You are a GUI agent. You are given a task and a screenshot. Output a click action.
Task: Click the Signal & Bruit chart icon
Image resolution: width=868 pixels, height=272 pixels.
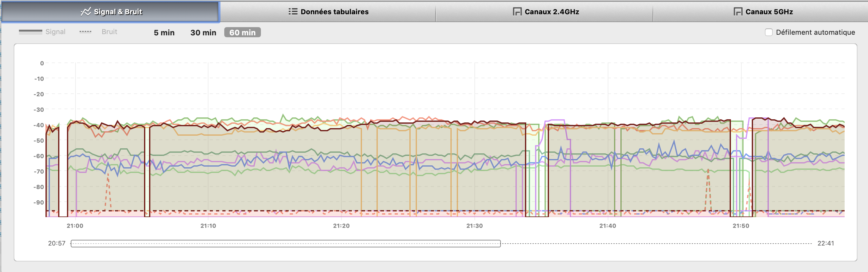[86, 12]
